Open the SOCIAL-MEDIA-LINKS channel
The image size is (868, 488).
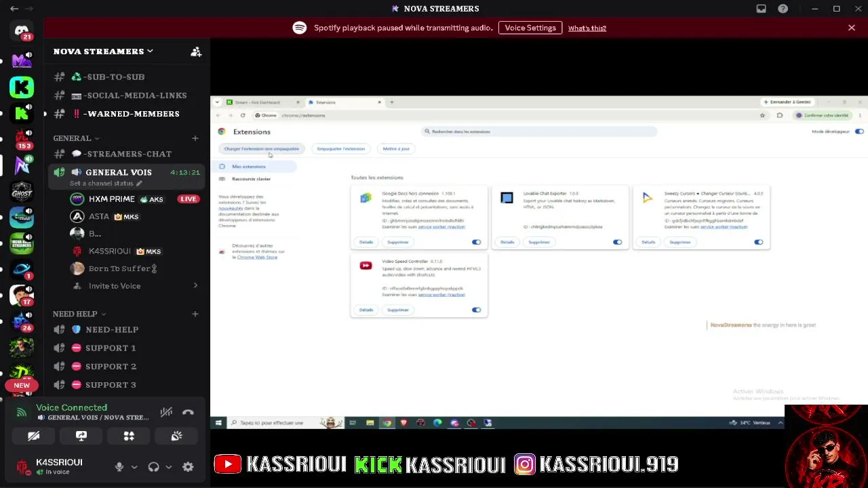point(126,96)
